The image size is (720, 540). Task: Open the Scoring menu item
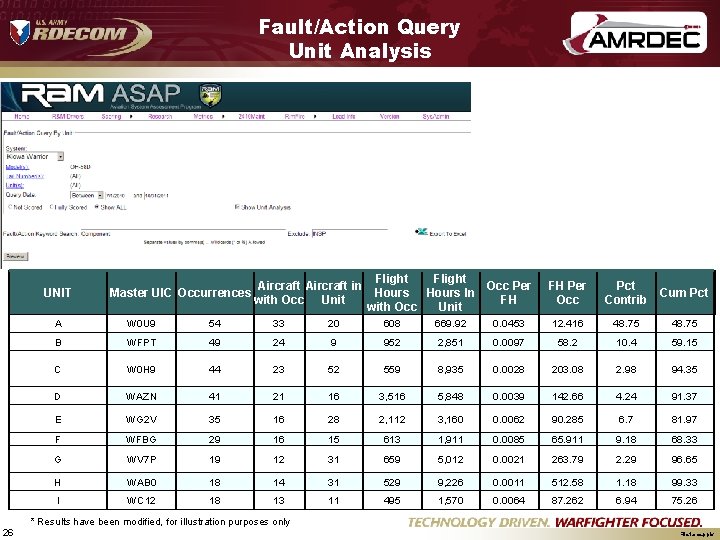pyautogui.click(x=111, y=117)
